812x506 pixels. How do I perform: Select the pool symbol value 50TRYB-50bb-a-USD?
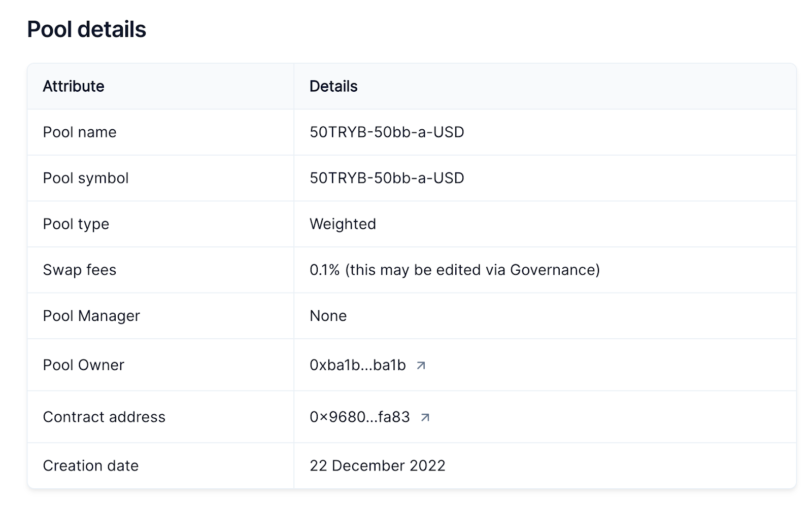coord(387,178)
